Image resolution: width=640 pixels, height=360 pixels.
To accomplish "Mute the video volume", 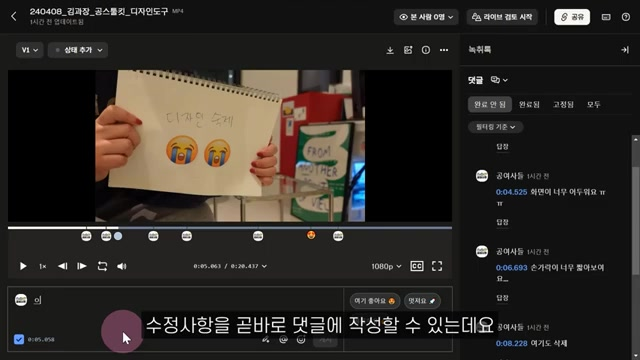I will coord(121,266).
